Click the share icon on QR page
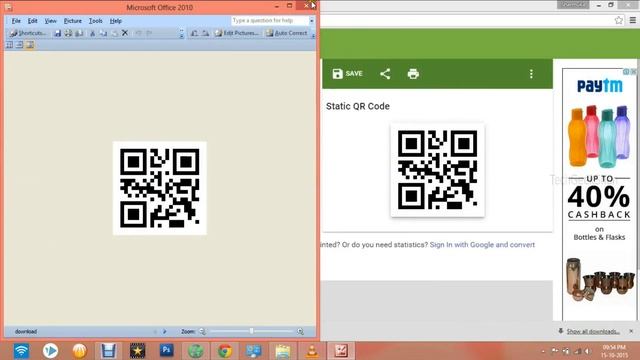Screen dimensions: 640x360 385,74
